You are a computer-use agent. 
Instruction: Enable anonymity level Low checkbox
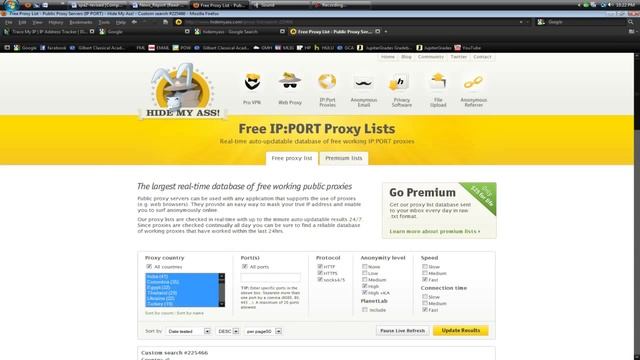click(x=364, y=273)
